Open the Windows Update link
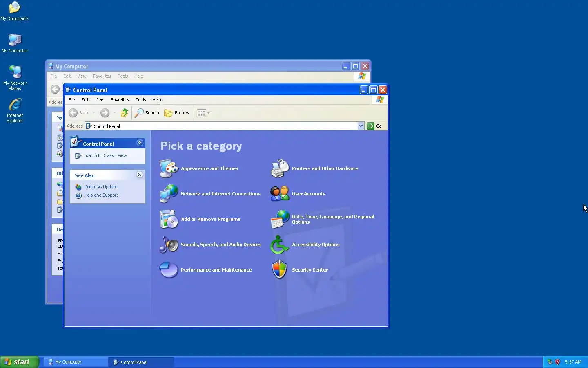This screenshot has width=588, height=368. pos(101,187)
